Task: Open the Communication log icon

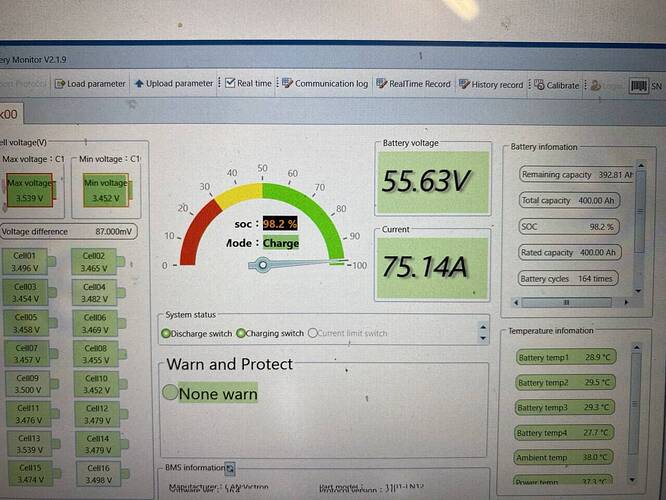Action: [x=287, y=83]
